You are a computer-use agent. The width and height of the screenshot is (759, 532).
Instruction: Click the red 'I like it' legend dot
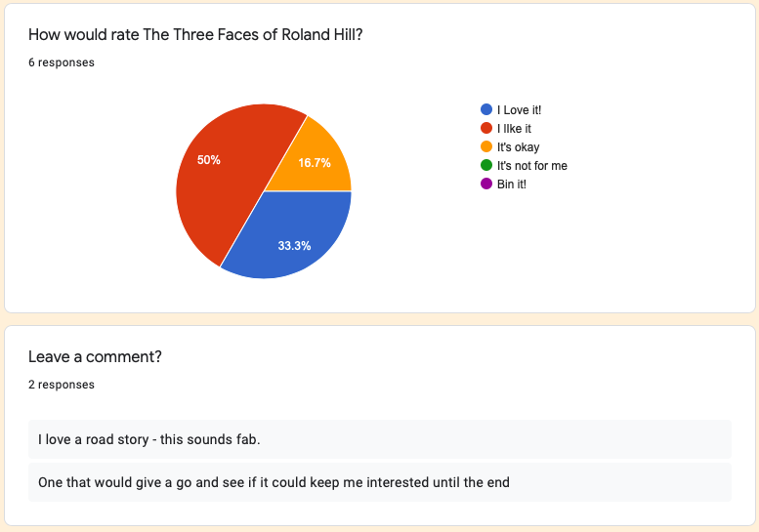[x=485, y=129]
